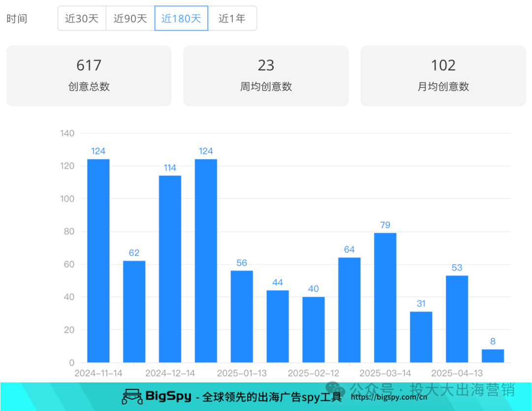Select the bar labeled 40
Image resolution: width=532 pixels, height=411 pixels.
[313, 327]
